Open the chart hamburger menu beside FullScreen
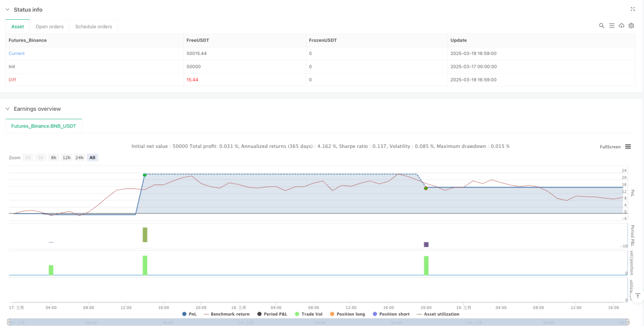644x326 pixels. tap(628, 146)
